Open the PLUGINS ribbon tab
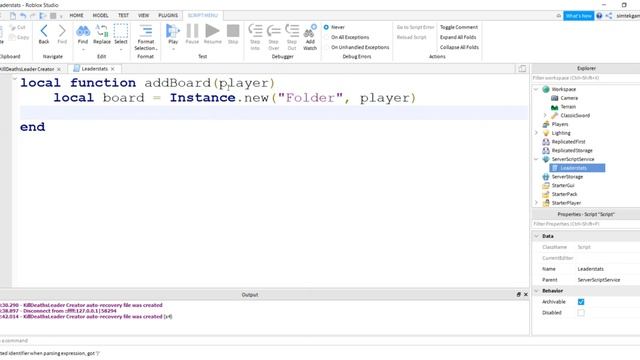 coord(168,16)
